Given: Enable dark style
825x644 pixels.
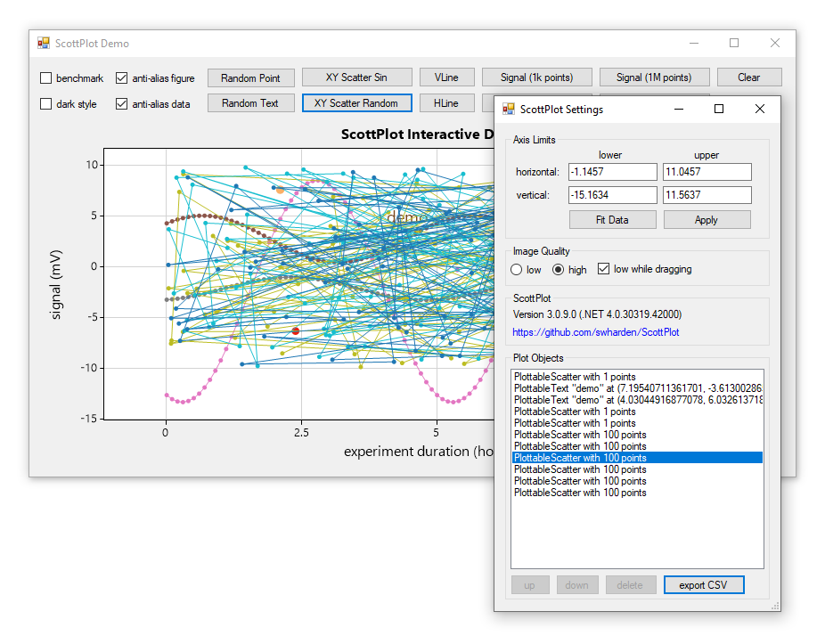Looking at the screenshot, I should (x=45, y=104).
